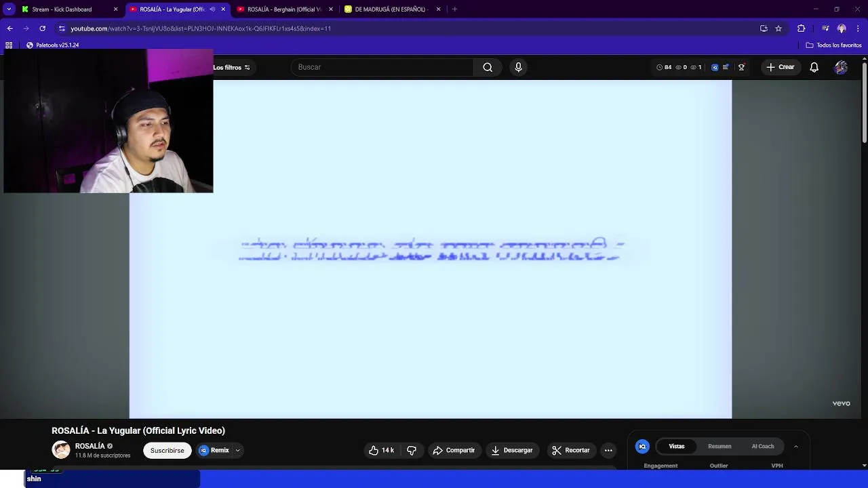
Task: Open Todos los favoritos folder
Action: [833, 45]
